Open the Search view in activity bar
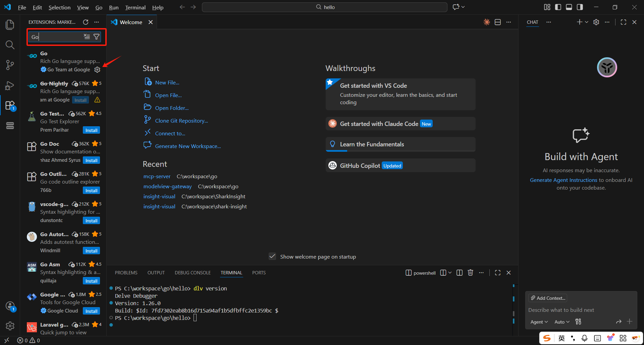Screen dimensions: 644x345 (10, 45)
